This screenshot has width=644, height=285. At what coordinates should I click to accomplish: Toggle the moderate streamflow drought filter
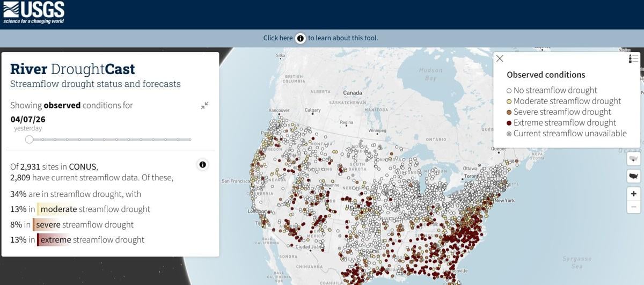(58, 209)
